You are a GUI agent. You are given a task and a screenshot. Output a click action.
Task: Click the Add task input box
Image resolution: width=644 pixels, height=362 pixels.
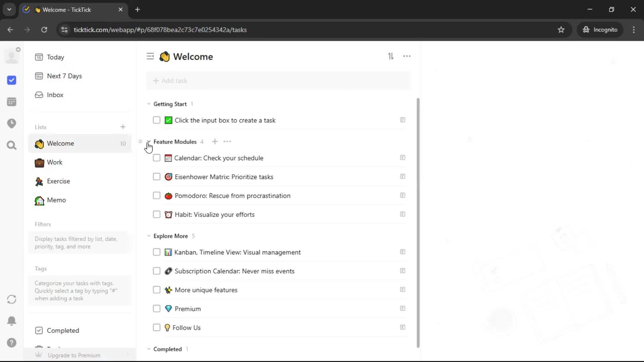click(x=278, y=81)
